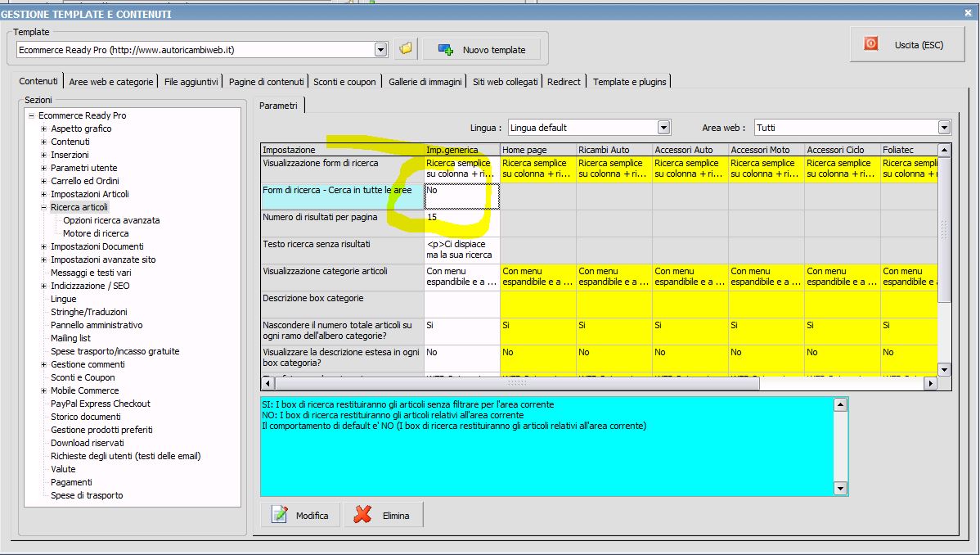980x555 pixels.
Task: Expand the Carrello ed Ordini node
Action: point(43,182)
